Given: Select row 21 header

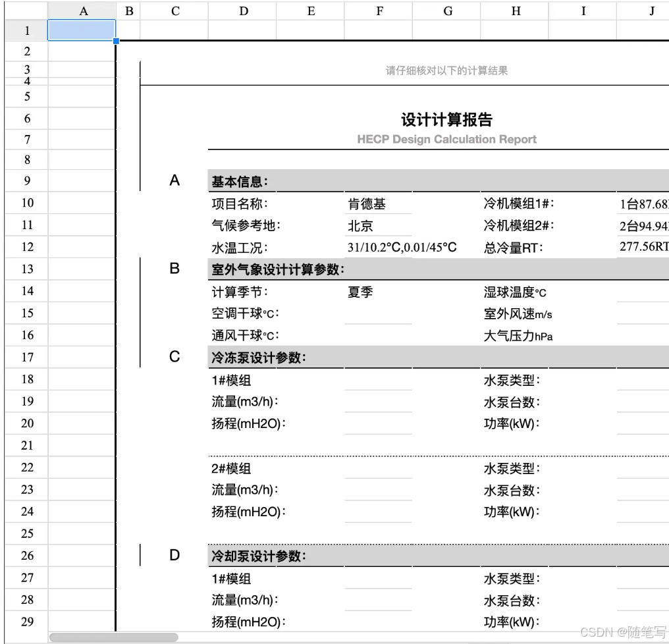Looking at the screenshot, I should (x=27, y=445).
